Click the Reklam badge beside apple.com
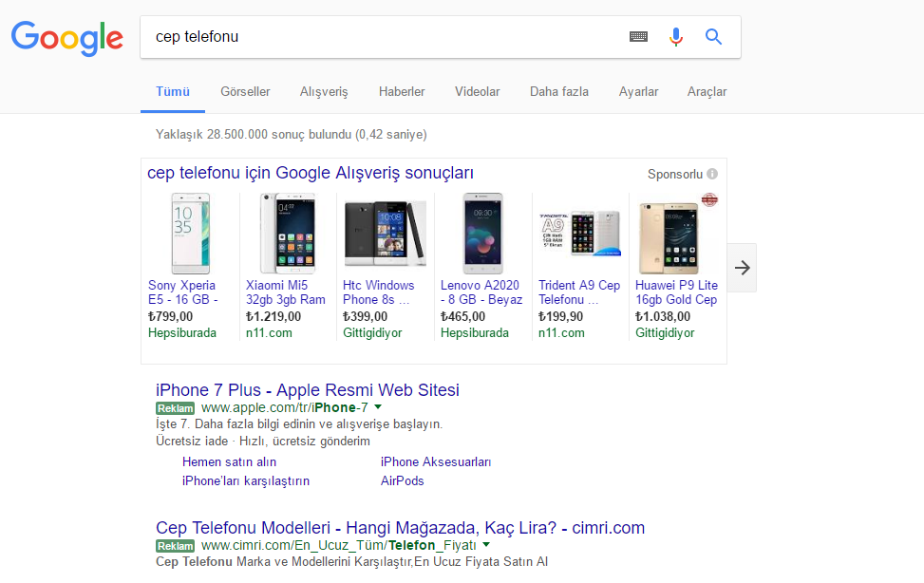The width and height of the screenshot is (924, 583). [x=175, y=408]
